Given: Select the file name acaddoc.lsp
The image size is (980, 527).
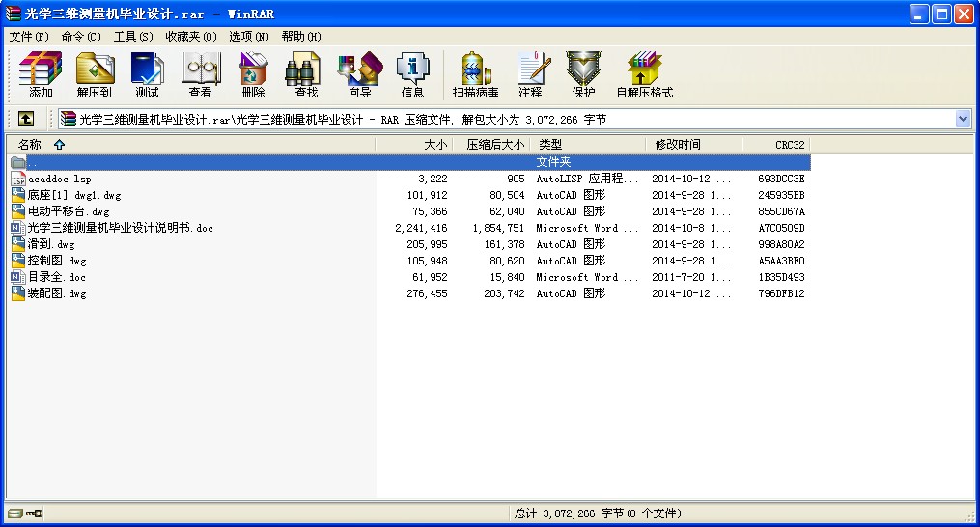Looking at the screenshot, I should [59, 179].
